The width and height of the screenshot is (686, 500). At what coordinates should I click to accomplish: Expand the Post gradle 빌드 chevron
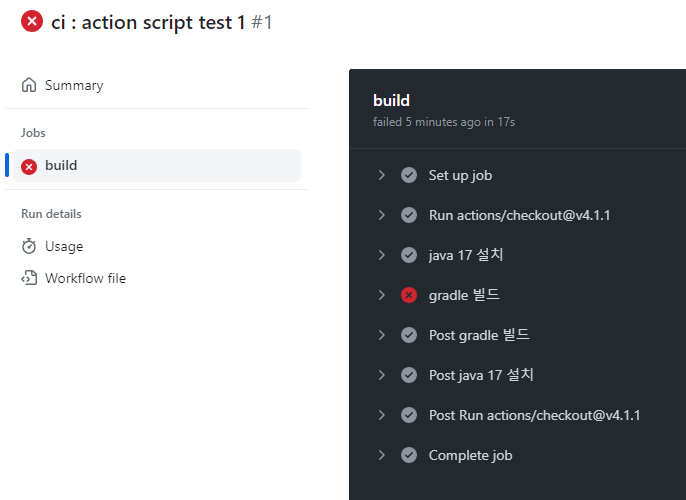pos(381,335)
